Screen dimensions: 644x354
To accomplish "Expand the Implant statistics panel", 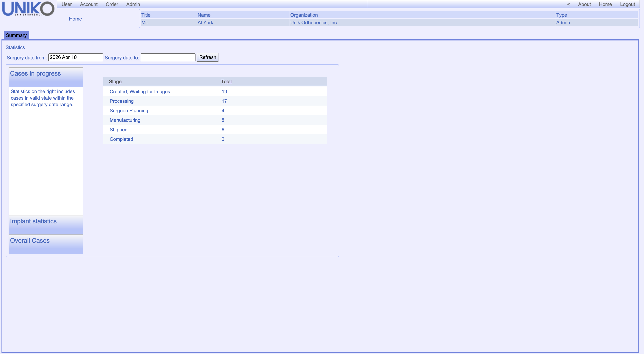I will tap(33, 221).
